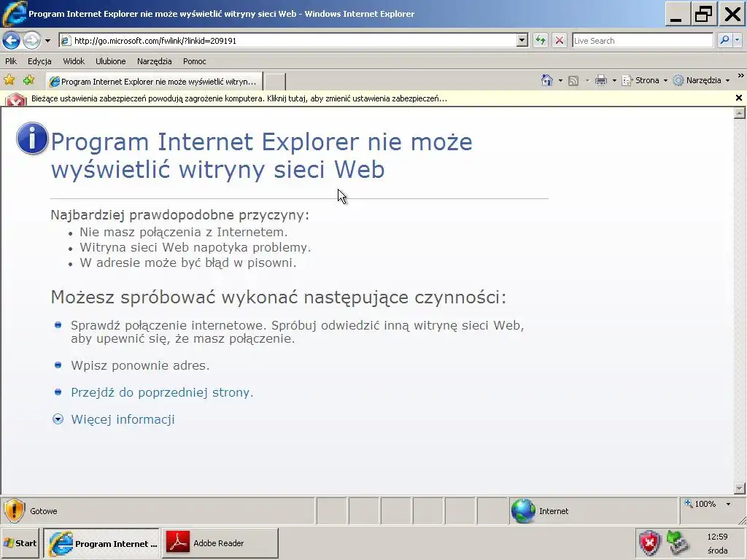
Task: Open the recent pages dropdown arrow
Action: tap(47, 41)
